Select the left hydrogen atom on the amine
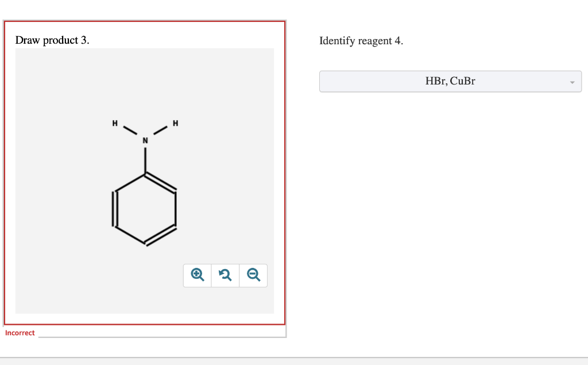 tap(115, 123)
